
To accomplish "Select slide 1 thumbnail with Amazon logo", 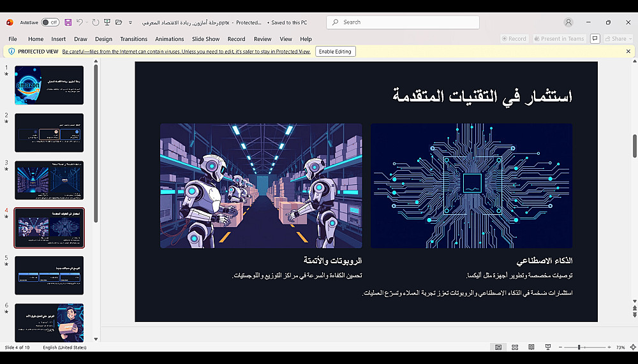I will pos(49,85).
